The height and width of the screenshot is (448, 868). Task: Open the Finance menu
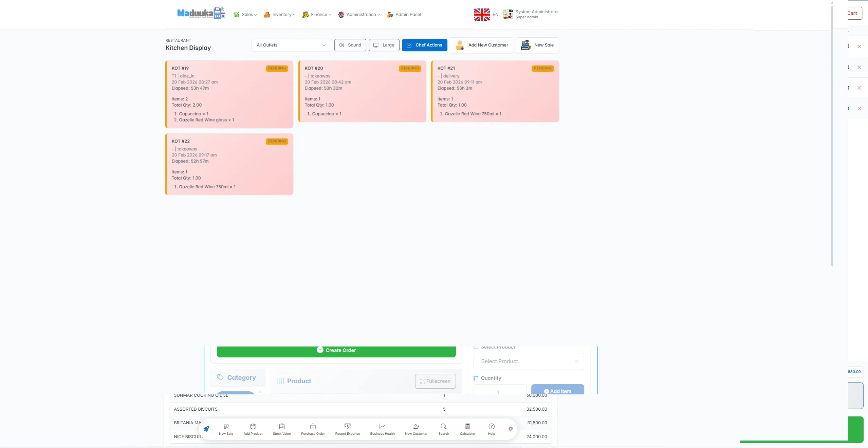pyautogui.click(x=317, y=15)
